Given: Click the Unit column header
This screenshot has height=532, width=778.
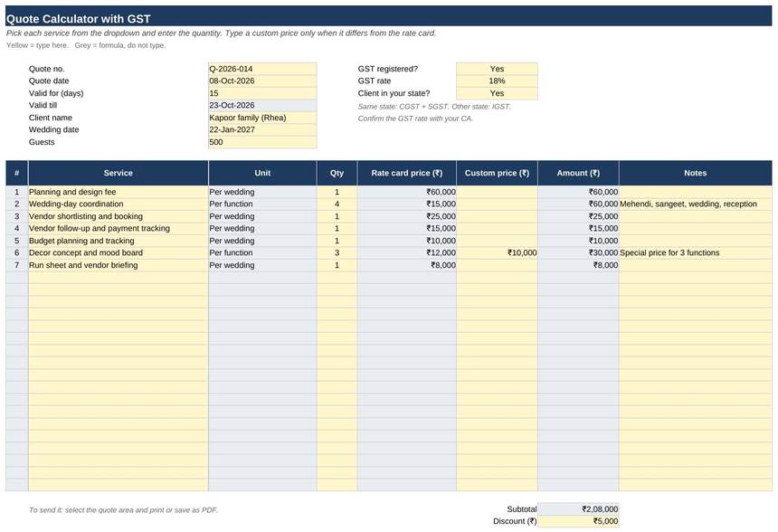Looking at the screenshot, I should (262, 173).
